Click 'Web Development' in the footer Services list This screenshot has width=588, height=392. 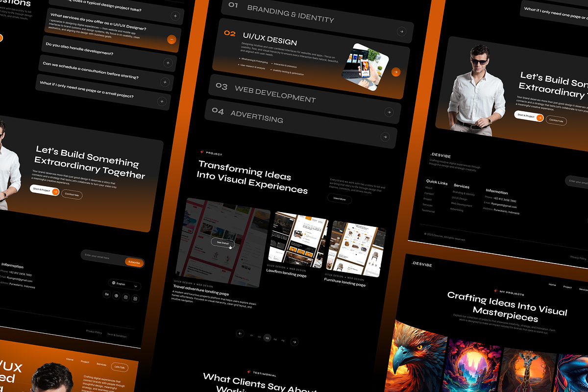point(462,205)
